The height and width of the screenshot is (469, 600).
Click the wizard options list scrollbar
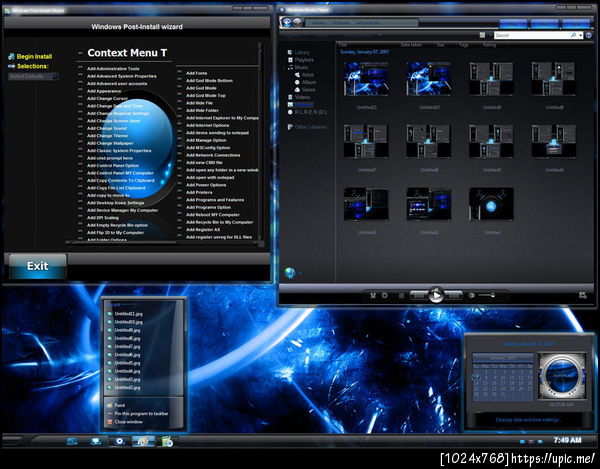[260, 142]
